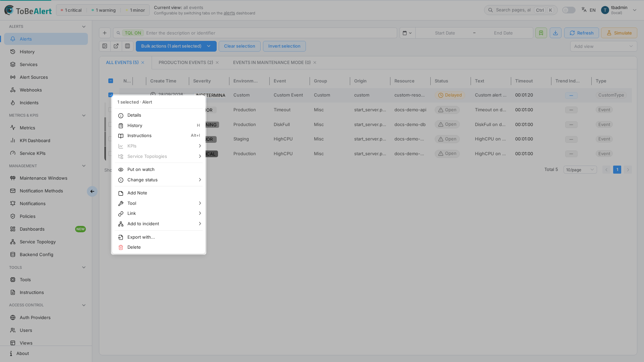Choose Add Note menu entry
The height and width of the screenshot is (362, 644).
159,193
